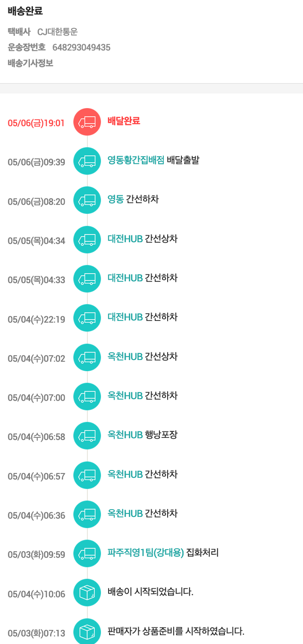The height and width of the screenshot is (644, 303).
Task: Click the red truck icon beside 배달완료
Action: 87,122
